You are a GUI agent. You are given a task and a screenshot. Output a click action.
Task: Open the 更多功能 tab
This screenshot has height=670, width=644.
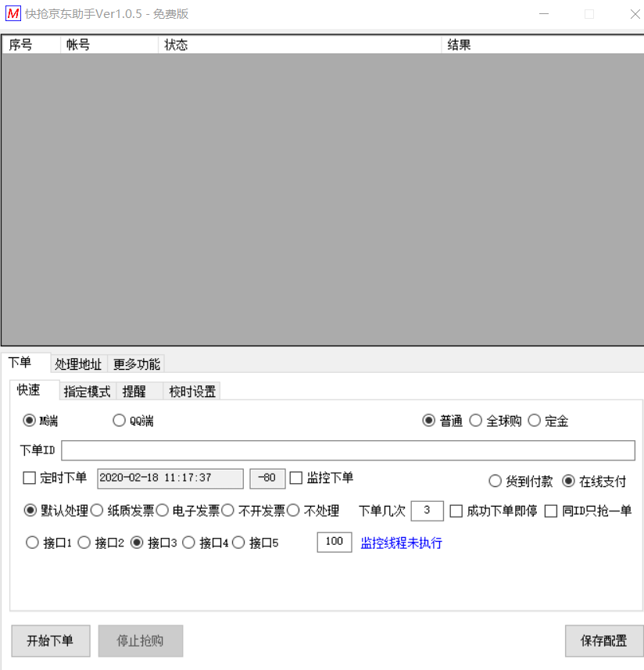pos(136,364)
